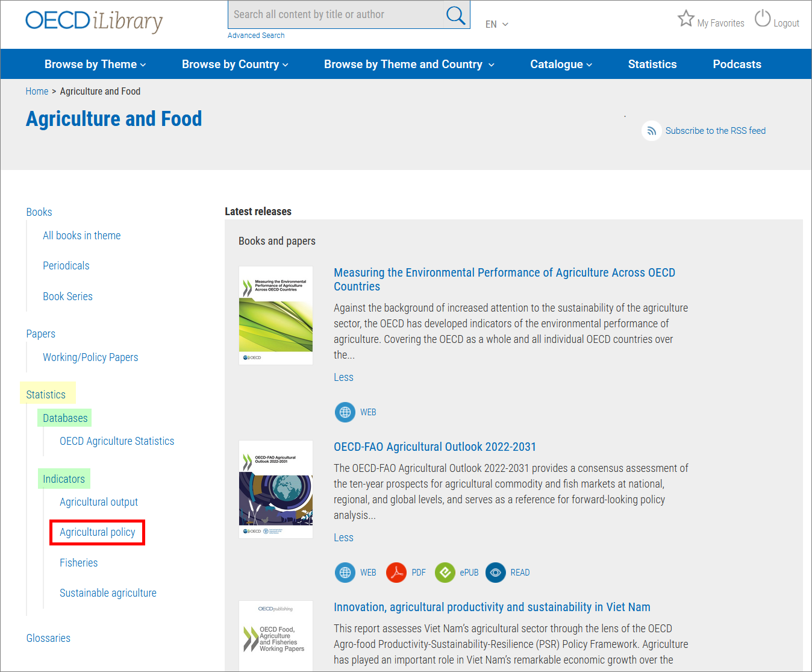Open the Papers sidebar section

pyautogui.click(x=40, y=334)
